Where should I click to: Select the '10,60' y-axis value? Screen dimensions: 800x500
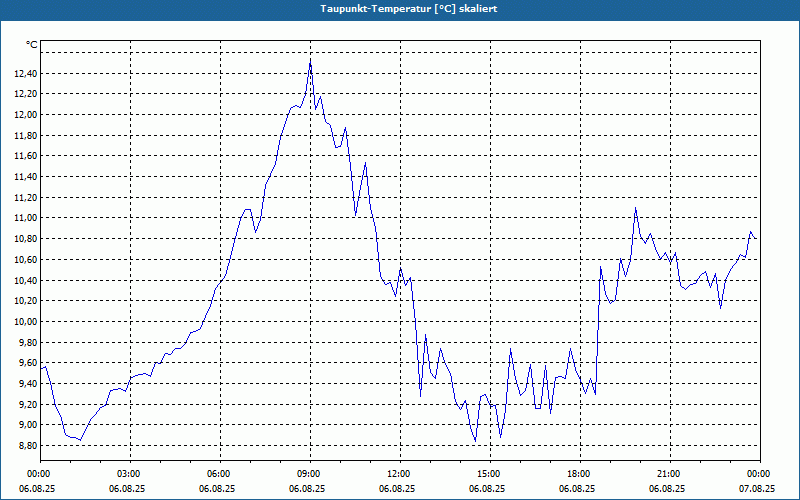pos(26,260)
